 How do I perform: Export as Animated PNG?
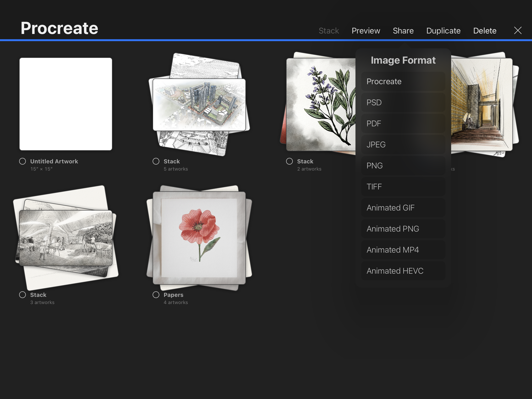coord(403,229)
